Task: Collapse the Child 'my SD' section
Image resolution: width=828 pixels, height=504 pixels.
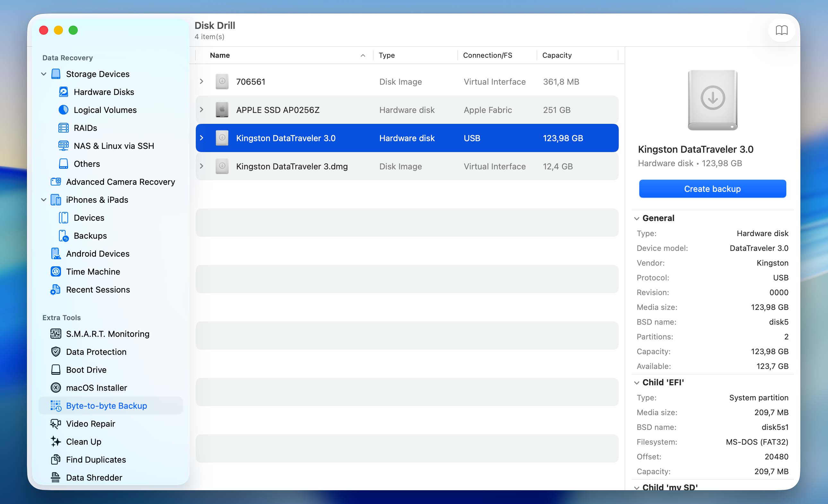Action: (x=637, y=488)
